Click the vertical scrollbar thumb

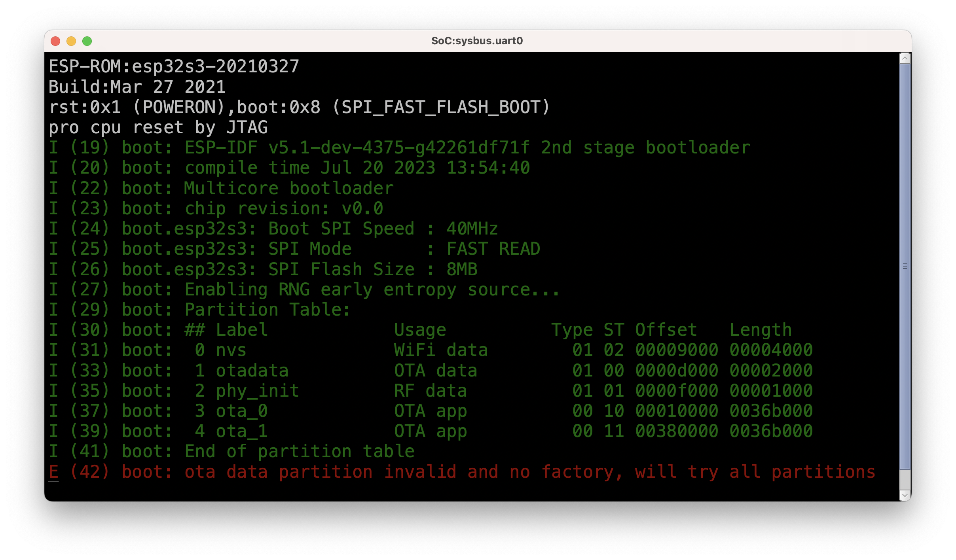point(905,266)
